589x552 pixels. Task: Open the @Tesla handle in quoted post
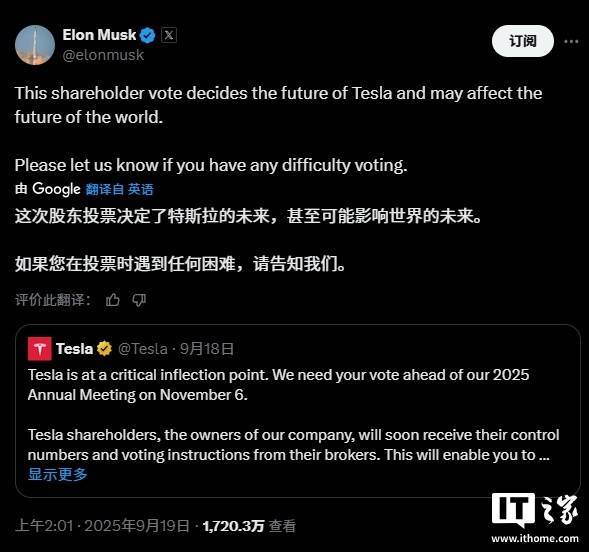[143, 349]
